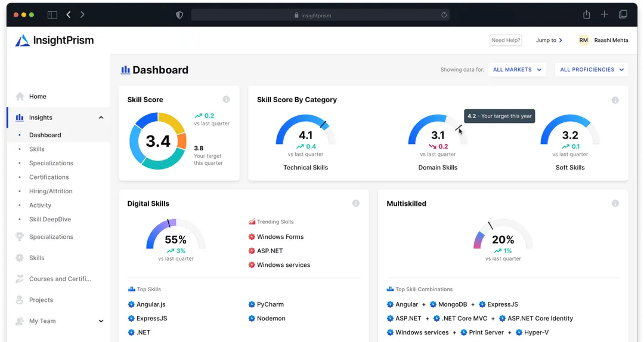The height and width of the screenshot is (342, 644).
Task: Click the Home icon in sidebar
Action: 20,97
